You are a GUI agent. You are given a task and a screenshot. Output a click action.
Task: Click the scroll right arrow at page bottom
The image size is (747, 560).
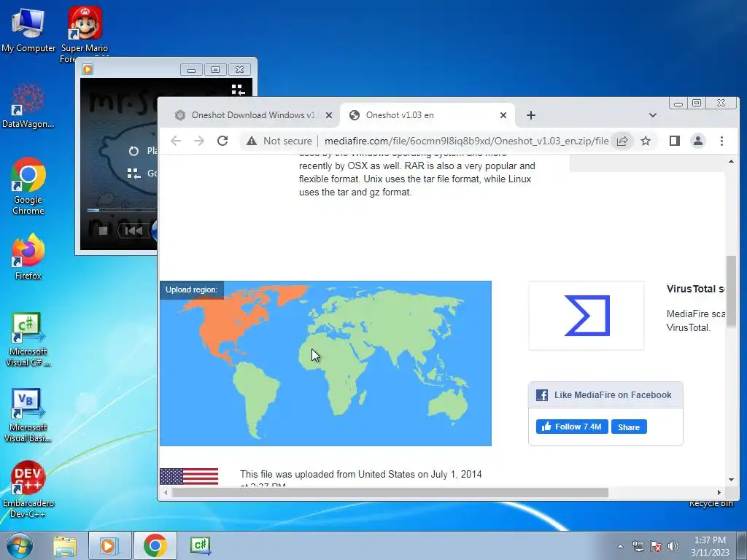[719, 492]
